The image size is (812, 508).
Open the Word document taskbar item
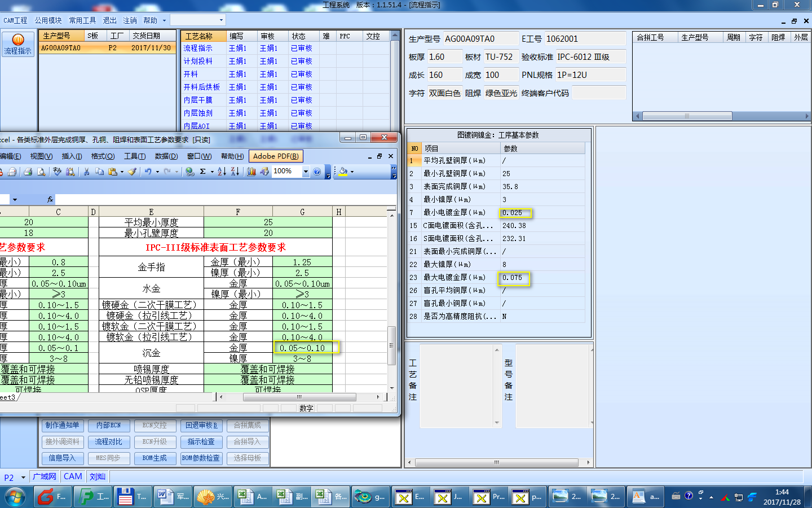tap(173, 497)
